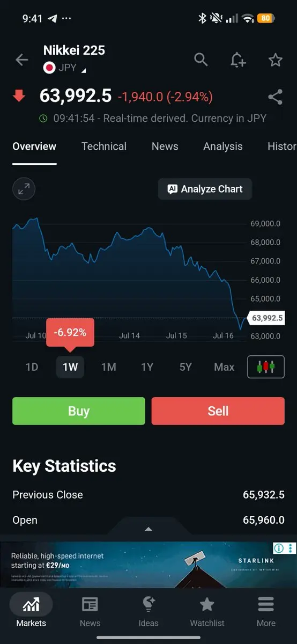The height and width of the screenshot is (644, 297).
Task: Switch to candlestick chart type
Action: [266, 367]
